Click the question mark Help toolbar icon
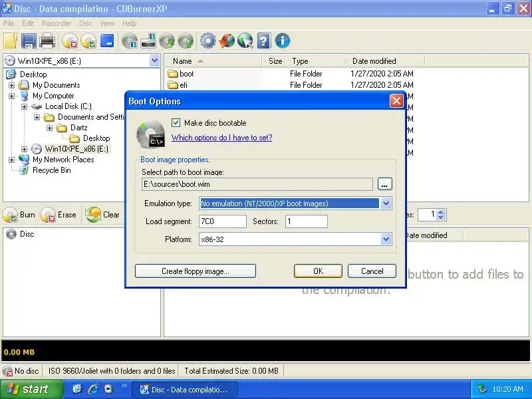Screen dimensions: 532x399 [263, 41]
